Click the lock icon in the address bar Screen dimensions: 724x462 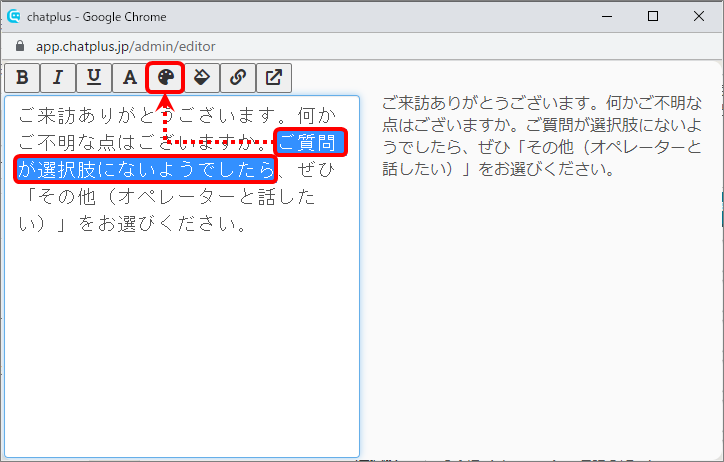(19, 46)
